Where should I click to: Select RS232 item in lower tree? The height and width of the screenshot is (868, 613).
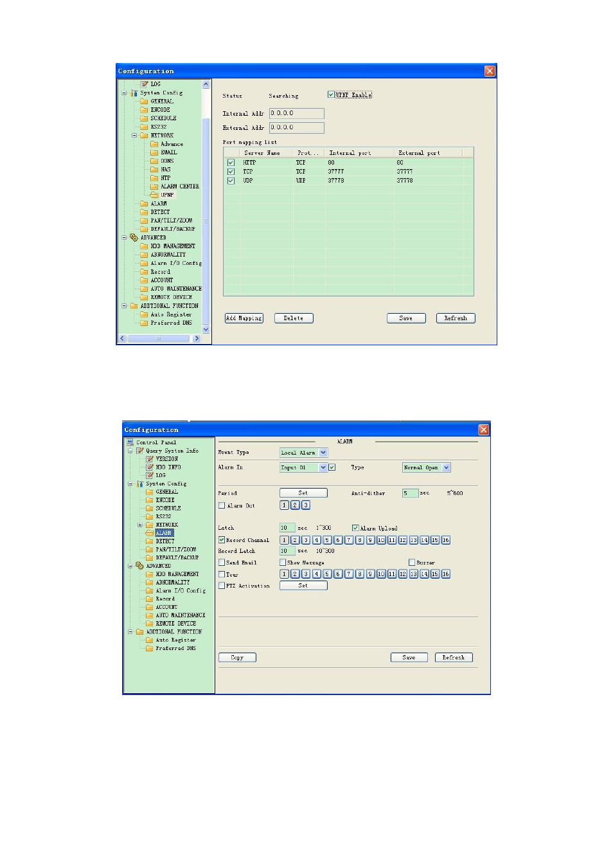(164, 516)
